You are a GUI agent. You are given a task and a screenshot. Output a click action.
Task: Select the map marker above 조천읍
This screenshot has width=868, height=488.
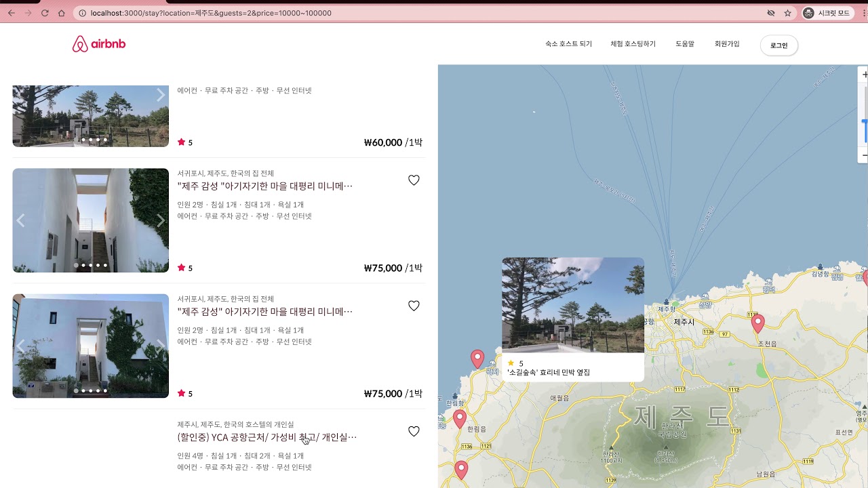click(757, 324)
